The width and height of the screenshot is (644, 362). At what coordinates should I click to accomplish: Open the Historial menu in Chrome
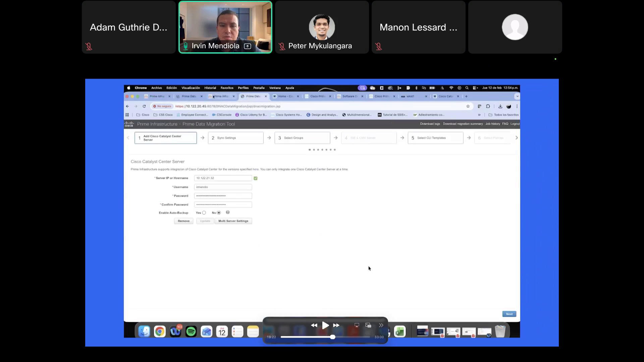coord(210,88)
